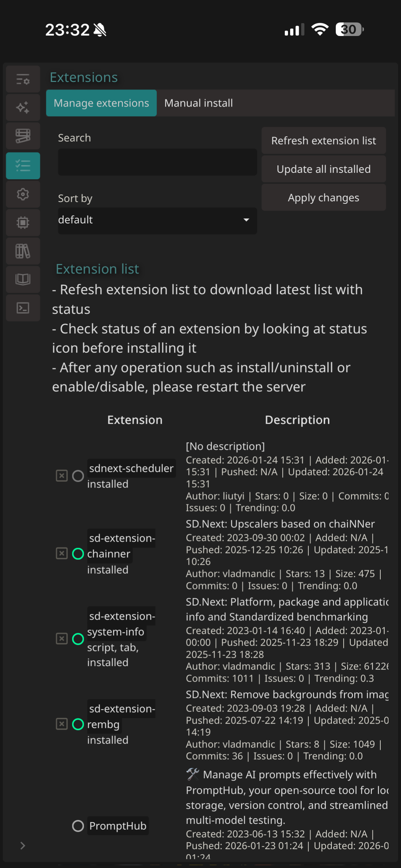
Task: Click the stacked layers sidebar icon
Action: [23, 136]
